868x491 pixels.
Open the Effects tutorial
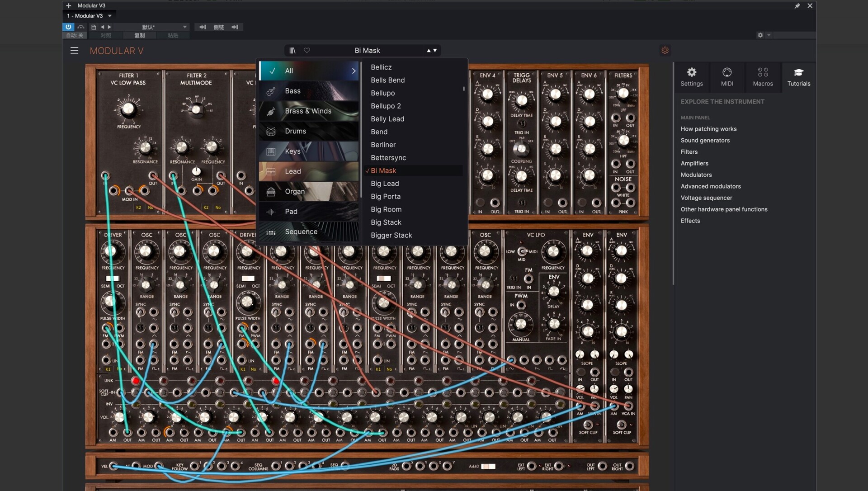point(690,221)
